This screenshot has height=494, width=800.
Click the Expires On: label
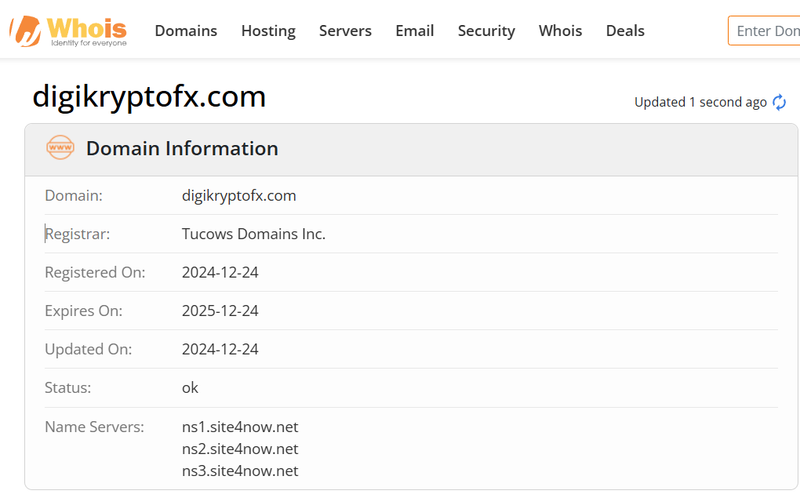(84, 311)
